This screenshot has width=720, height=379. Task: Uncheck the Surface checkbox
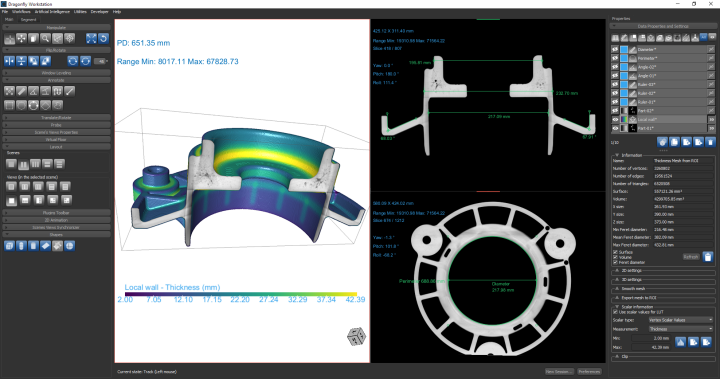(615, 252)
